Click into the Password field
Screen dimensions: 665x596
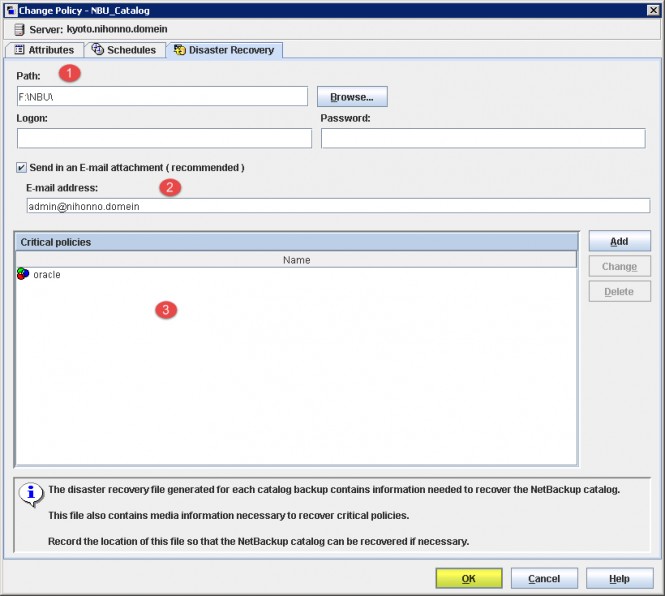tap(483, 138)
